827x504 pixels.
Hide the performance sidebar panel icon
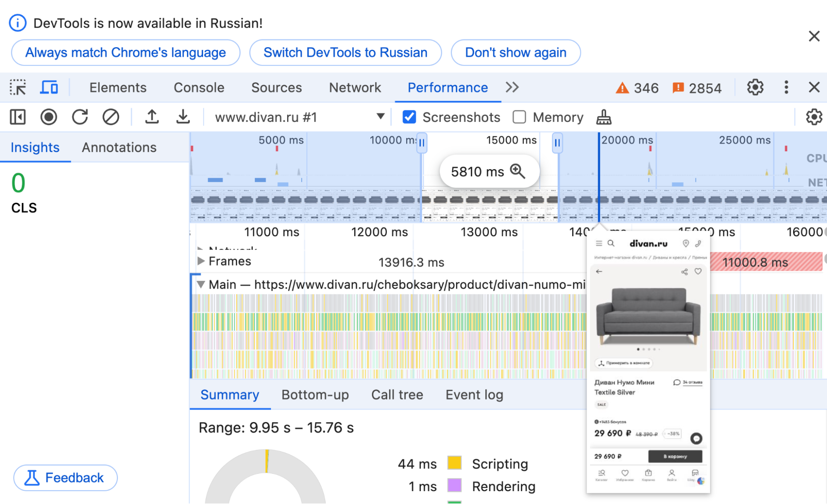pos(18,117)
